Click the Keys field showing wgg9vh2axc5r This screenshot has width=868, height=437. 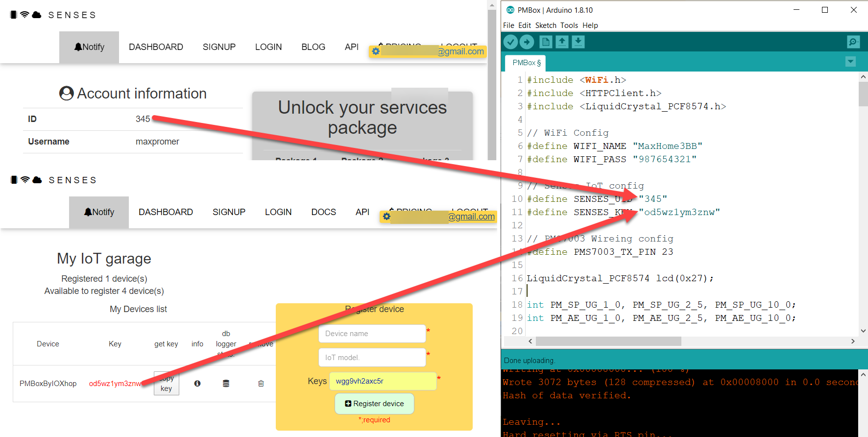pyautogui.click(x=383, y=381)
